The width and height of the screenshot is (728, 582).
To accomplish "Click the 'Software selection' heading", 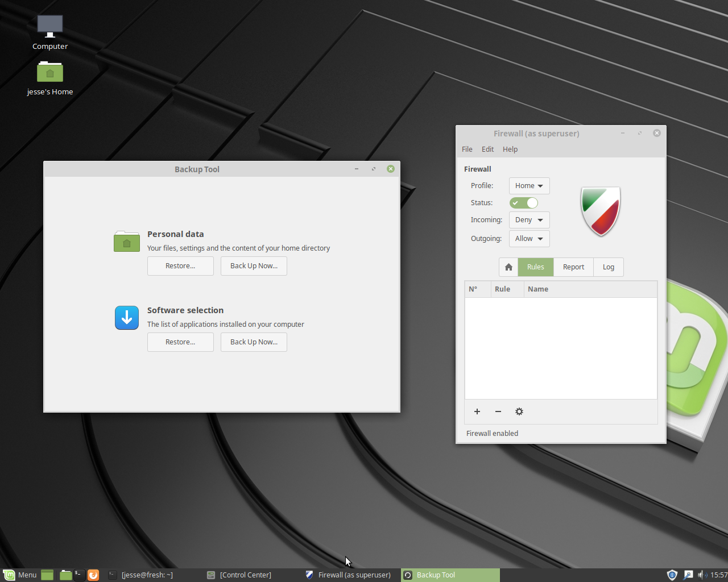I will pos(185,310).
